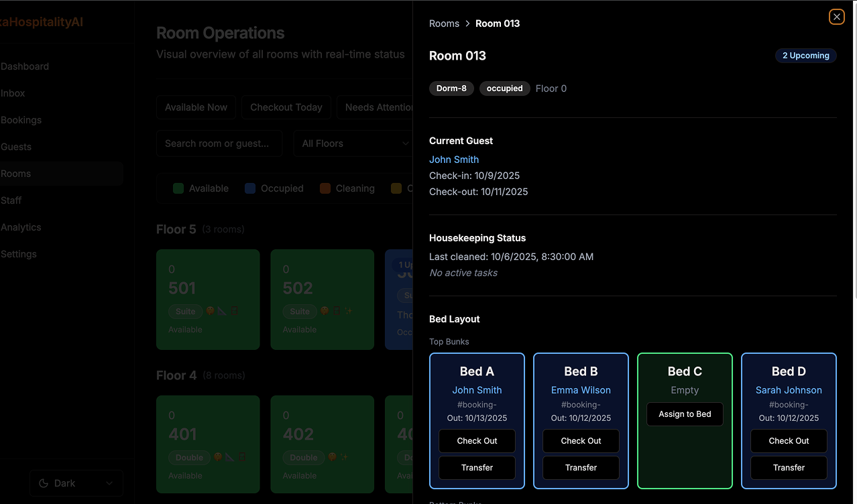
Task: Open Dashboard from the sidebar
Action: point(25,66)
